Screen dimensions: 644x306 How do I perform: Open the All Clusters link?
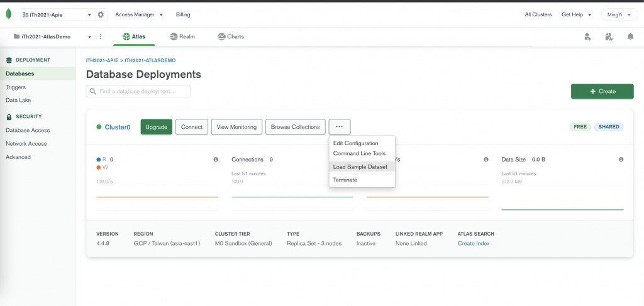pos(538,15)
